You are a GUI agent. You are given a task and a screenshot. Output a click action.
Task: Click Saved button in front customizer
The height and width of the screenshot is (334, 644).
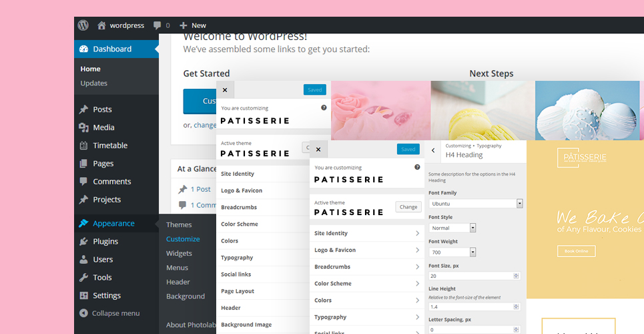(408, 150)
